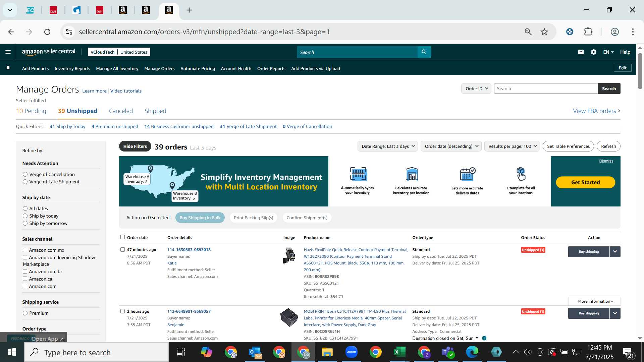Image resolution: width=644 pixels, height=362 pixels.
Task: Click the Set Table Preferences button
Action: [568, 146]
